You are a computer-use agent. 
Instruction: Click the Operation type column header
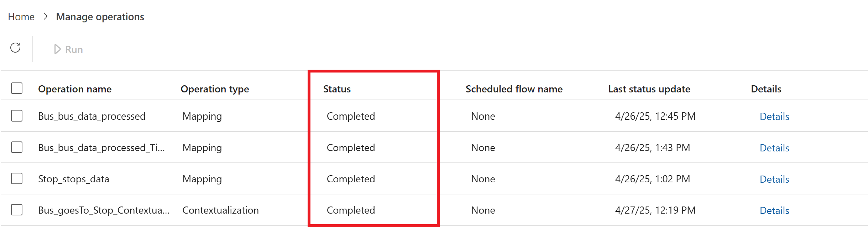(x=215, y=89)
